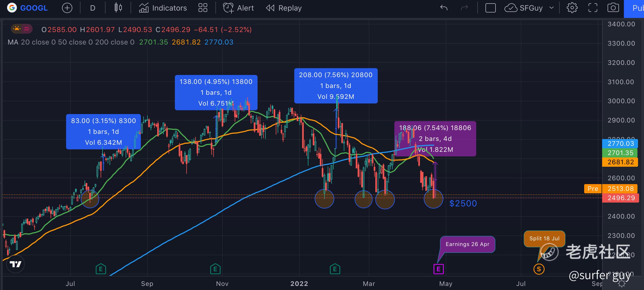644x290 pixels.
Task: Open the candlestick chart style picker
Action: point(118,8)
